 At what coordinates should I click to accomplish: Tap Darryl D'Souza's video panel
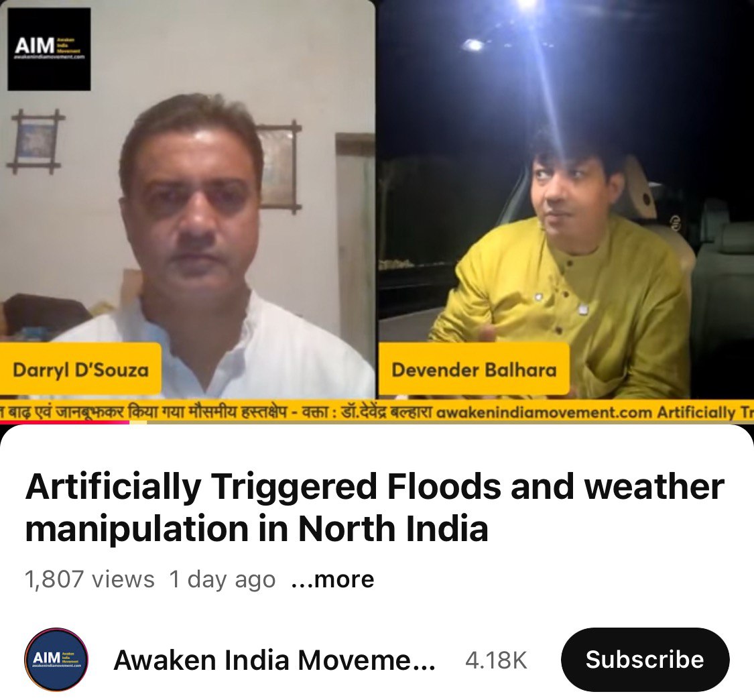pos(187,199)
